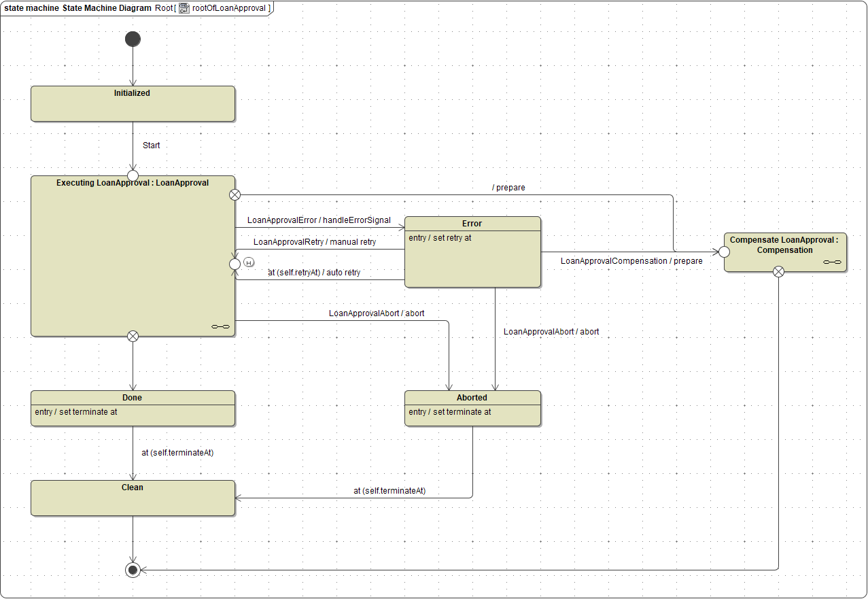Image resolution: width=868 pixels, height=599 pixels.
Task: Click the exit point at bottom of Executing LoanApproval
Action: [133, 335]
